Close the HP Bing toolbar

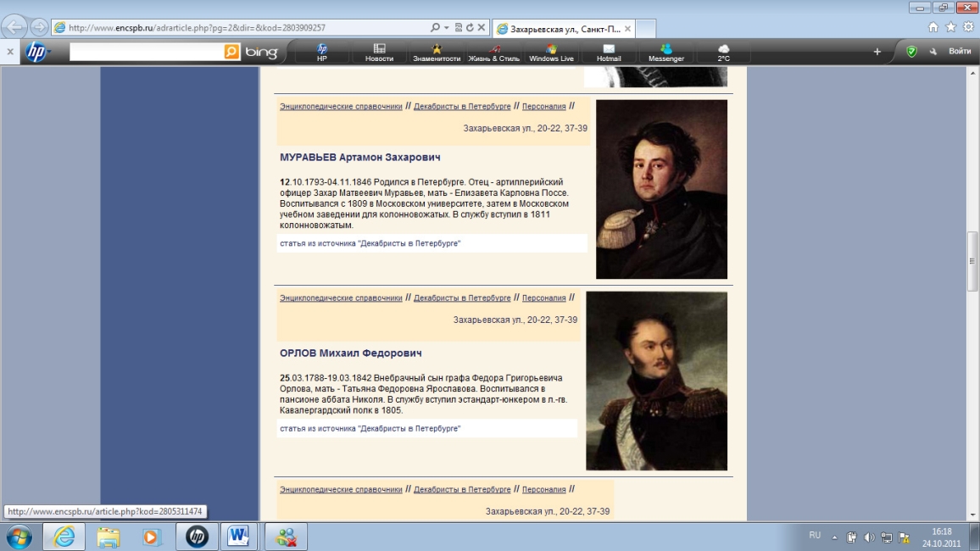point(10,51)
